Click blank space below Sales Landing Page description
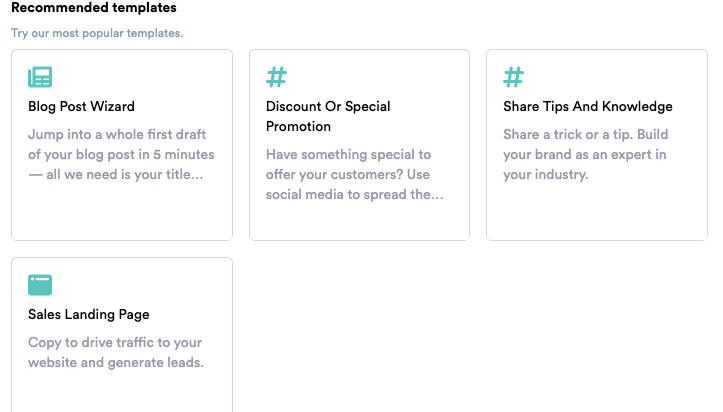Screen dimensions: 723x412 pyautogui.click(x=121, y=392)
